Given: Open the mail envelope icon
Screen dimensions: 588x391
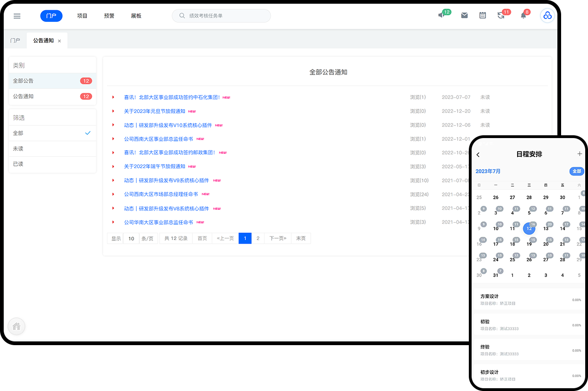Looking at the screenshot, I should click(464, 15).
